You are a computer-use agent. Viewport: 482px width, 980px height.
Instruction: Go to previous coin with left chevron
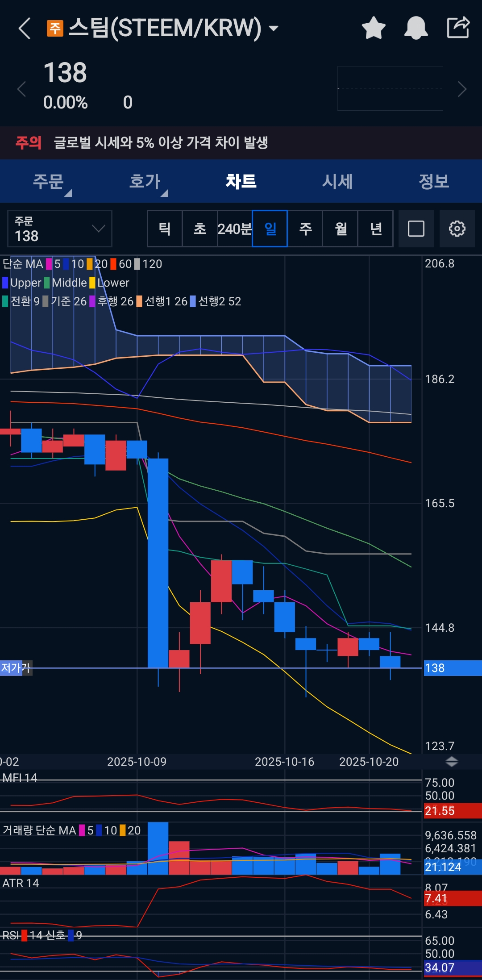(21, 89)
